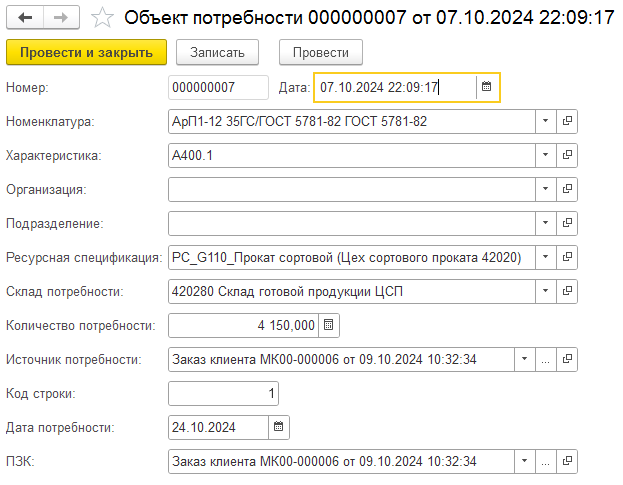Click the Номер input field
Viewport: 623px width, 485px height.
(218, 88)
